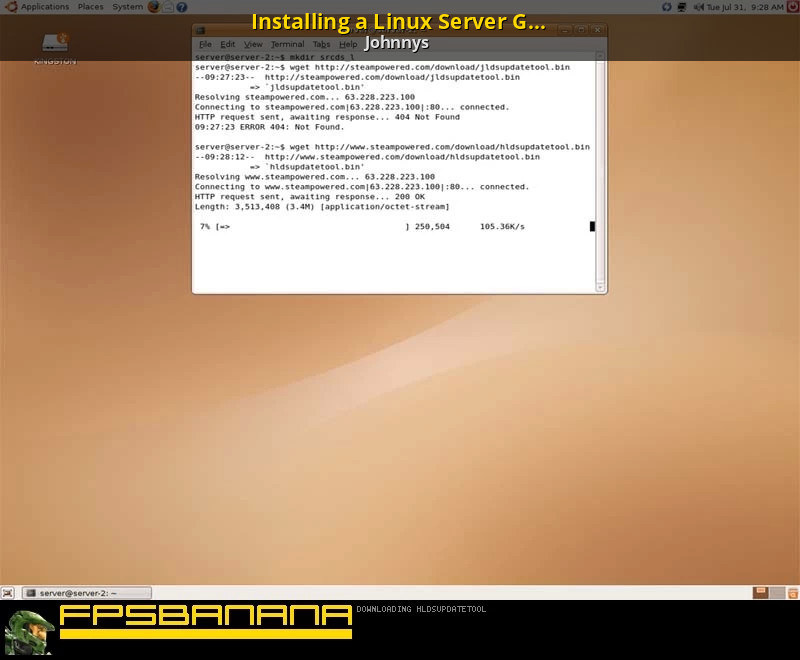800x660 pixels.
Task: Open the Places menu
Action: tap(90, 7)
